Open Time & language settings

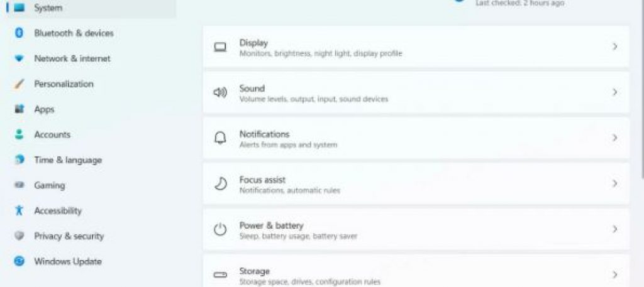(x=67, y=160)
